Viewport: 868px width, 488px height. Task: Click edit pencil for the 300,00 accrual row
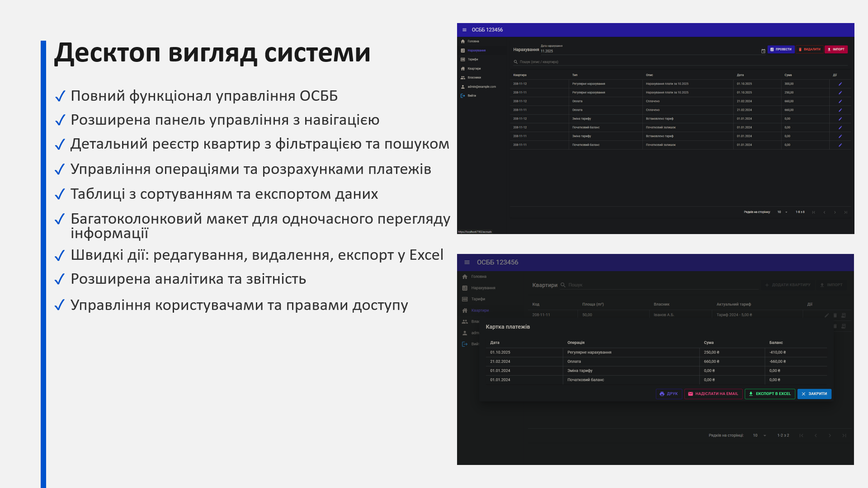coord(840,84)
